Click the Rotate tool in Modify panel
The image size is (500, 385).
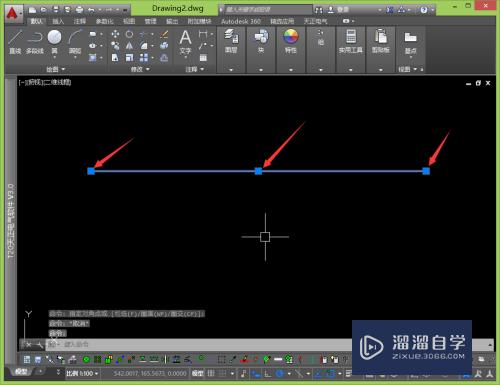tap(129, 34)
